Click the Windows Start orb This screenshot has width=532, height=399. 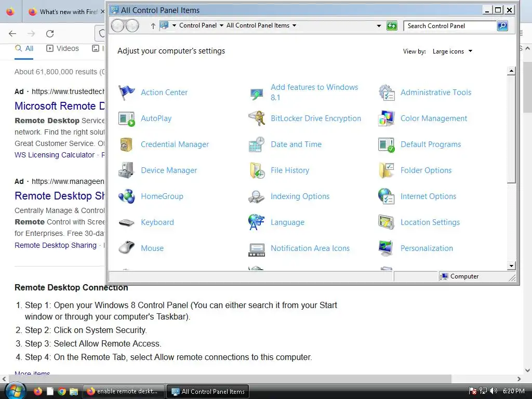point(15,391)
